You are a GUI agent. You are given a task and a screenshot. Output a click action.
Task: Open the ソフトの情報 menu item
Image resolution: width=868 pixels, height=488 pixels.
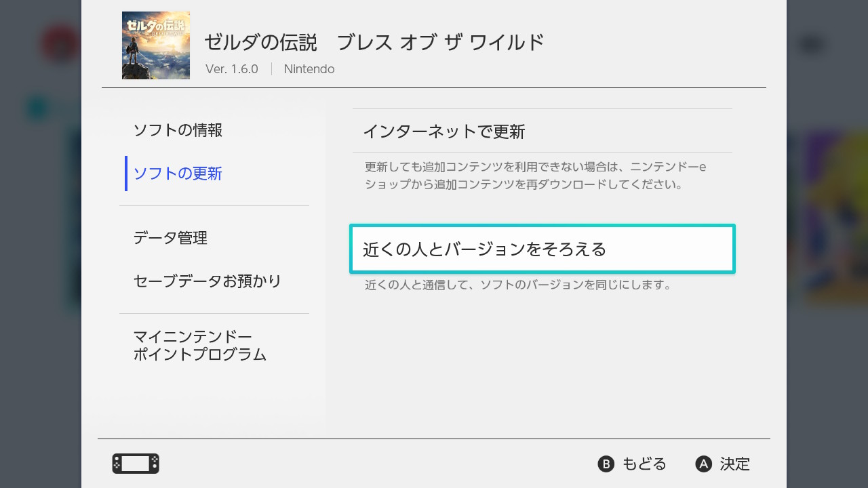(178, 130)
